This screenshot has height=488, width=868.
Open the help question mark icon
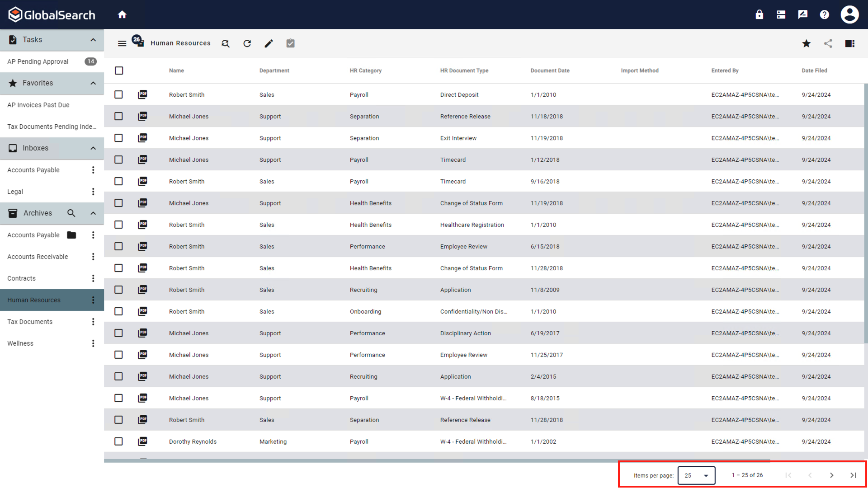pyautogui.click(x=825, y=14)
